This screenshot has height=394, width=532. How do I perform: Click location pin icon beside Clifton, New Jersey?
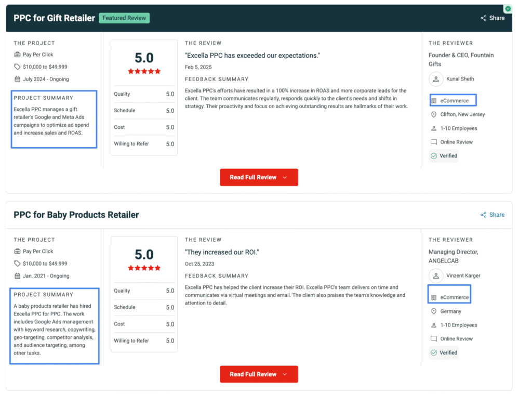click(434, 114)
